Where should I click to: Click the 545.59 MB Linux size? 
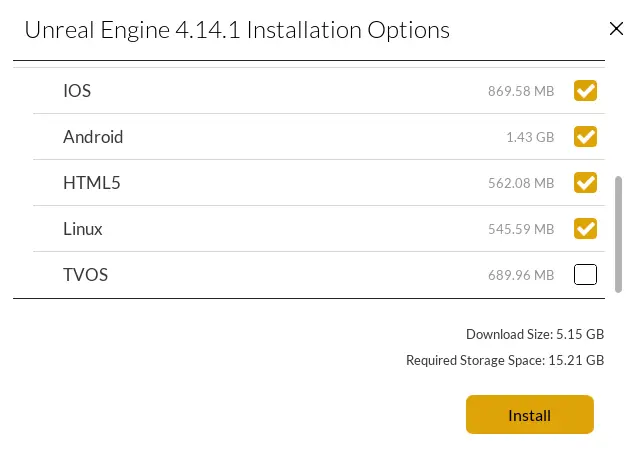point(521,230)
